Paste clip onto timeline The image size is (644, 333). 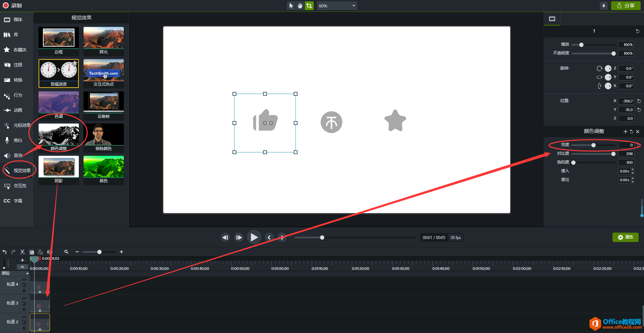point(40,252)
